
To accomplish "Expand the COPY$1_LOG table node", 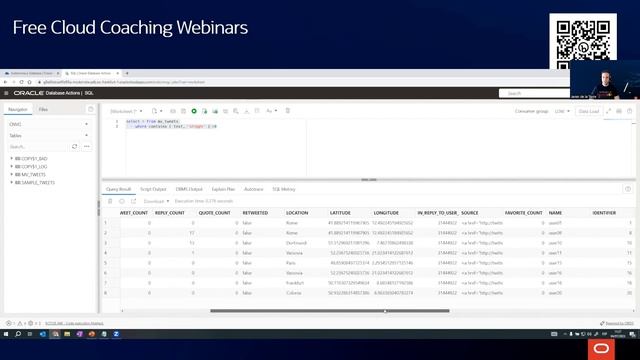I will (x=11, y=167).
